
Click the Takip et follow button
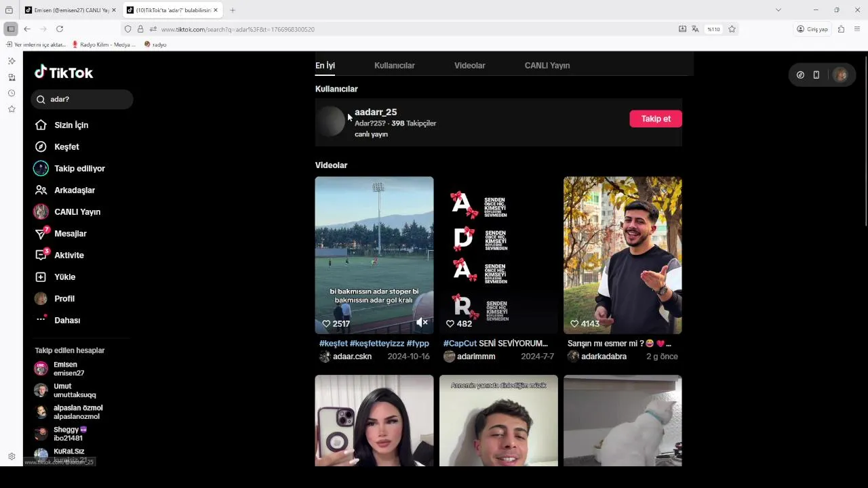(656, 119)
